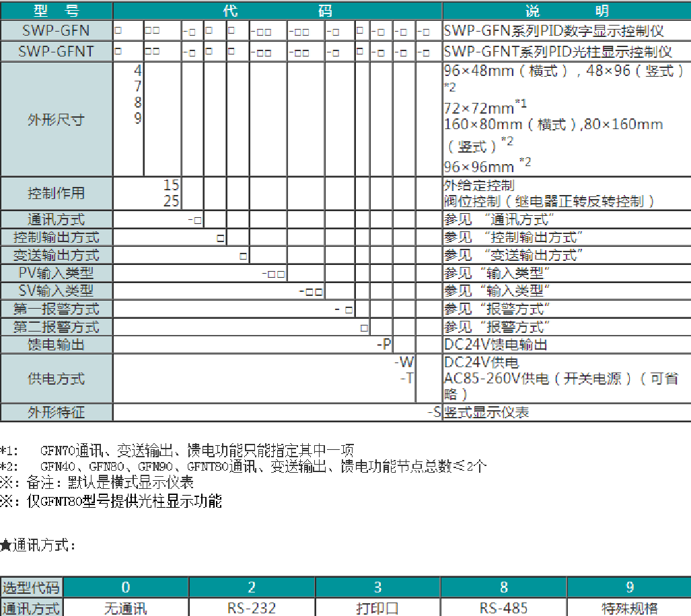
Task: Click the DC24V馈电输出 description
Action: (495, 344)
